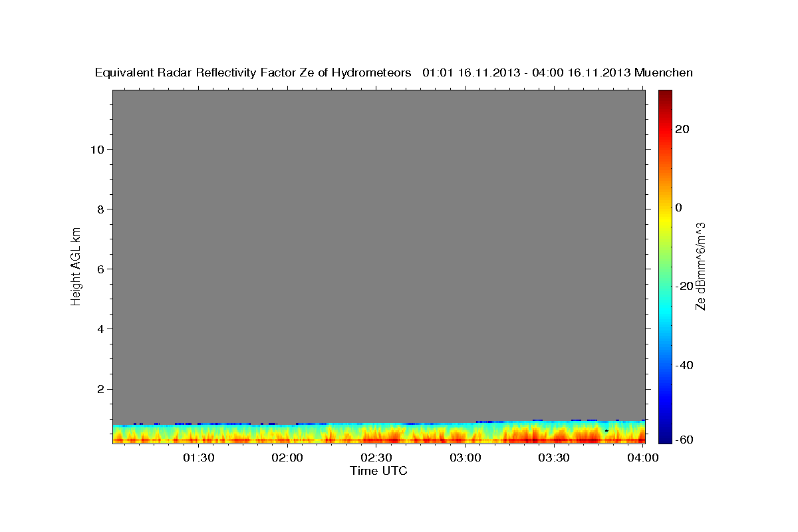The height and width of the screenshot is (532, 798).
Task: Click the height tick label '10'
Action: coord(96,149)
